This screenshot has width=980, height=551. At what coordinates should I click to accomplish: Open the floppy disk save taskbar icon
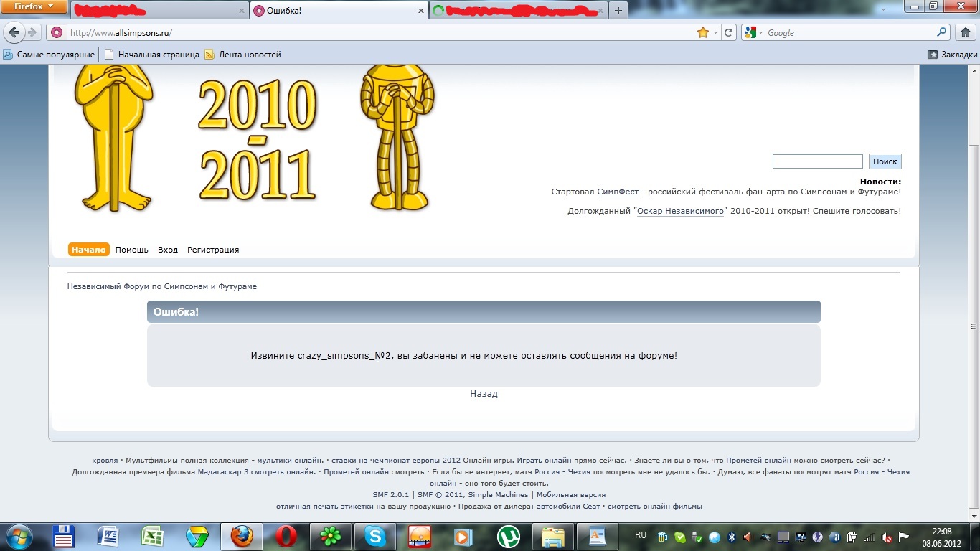point(65,537)
